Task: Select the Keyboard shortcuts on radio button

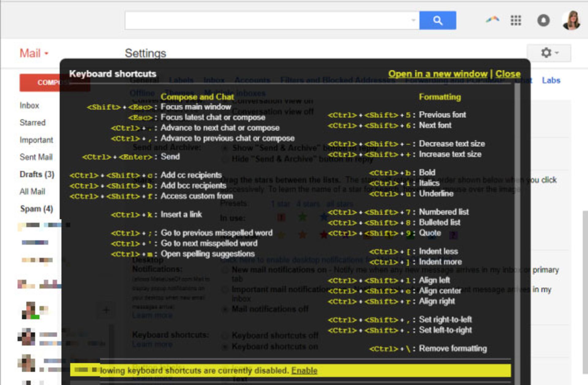Action: coord(225,346)
